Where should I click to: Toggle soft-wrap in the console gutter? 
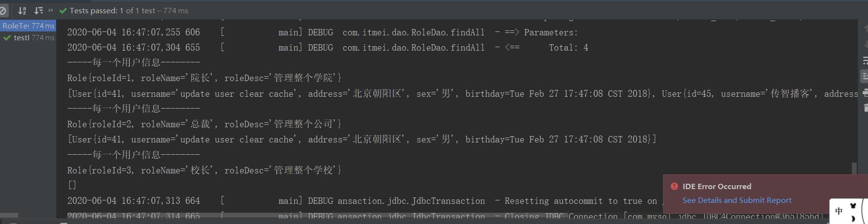[x=865, y=60]
